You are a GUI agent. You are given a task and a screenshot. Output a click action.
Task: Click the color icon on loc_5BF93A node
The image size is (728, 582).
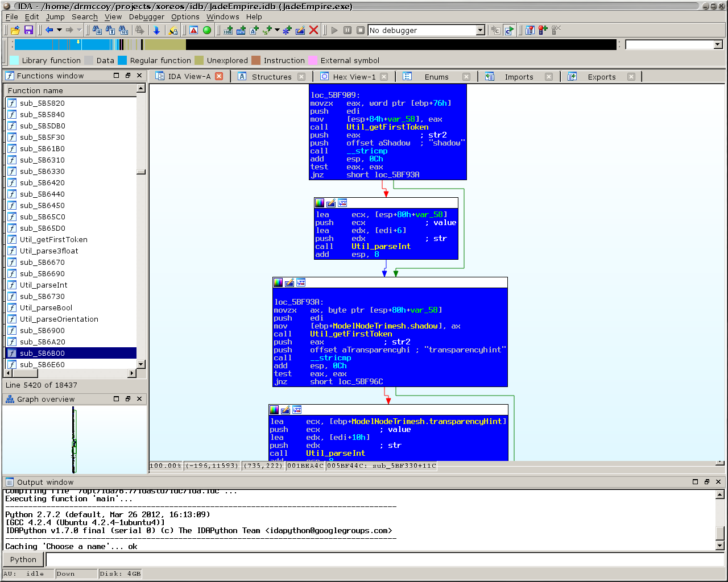click(x=278, y=282)
